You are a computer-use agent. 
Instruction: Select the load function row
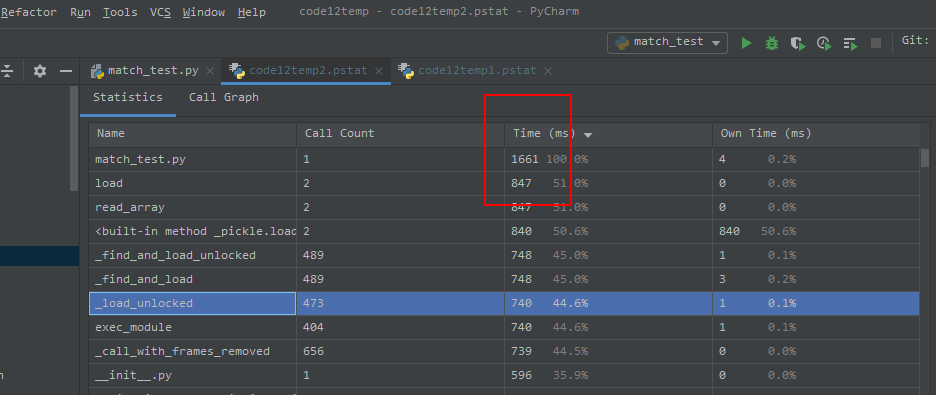tap(504, 183)
